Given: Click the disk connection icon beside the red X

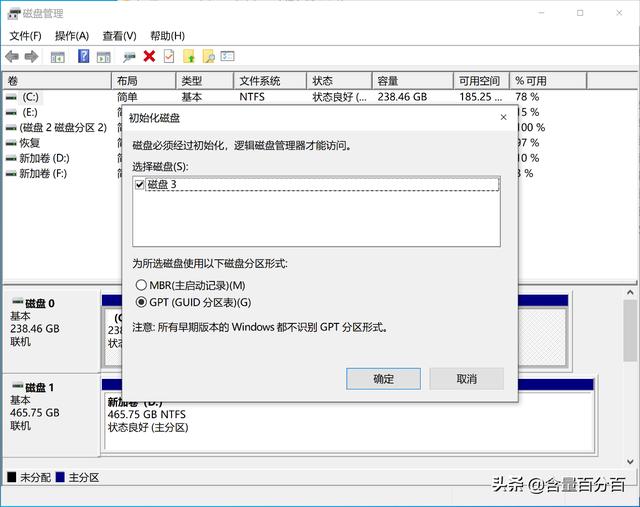Looking at the screenshot, I should [x=129, y=57].
